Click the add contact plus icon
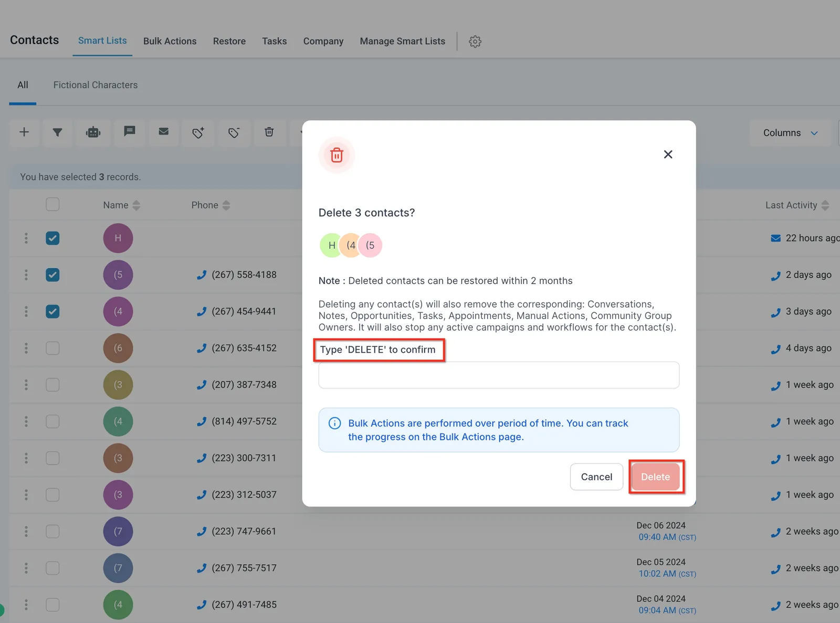 24,132
